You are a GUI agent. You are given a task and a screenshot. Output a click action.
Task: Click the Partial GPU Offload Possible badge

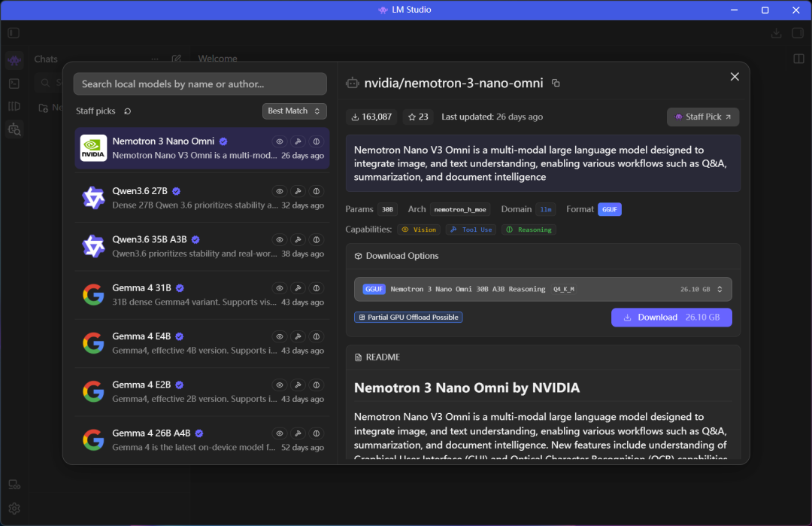(x=408, y=317)
